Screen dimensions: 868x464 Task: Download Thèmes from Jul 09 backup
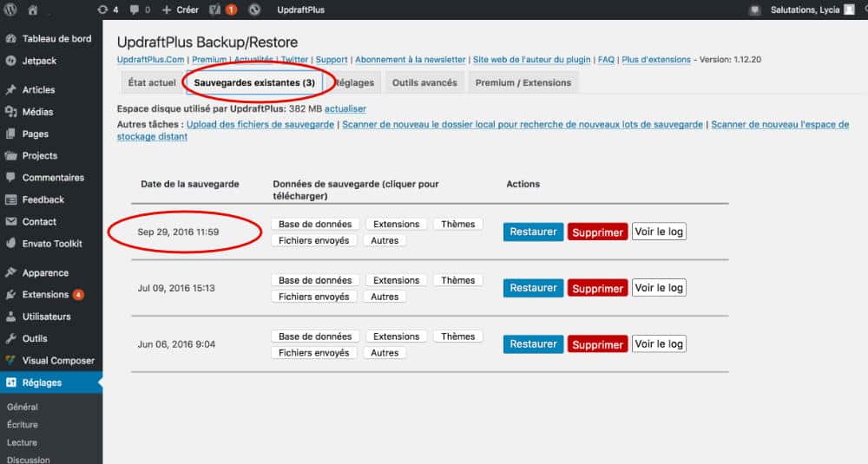(457, 280)
